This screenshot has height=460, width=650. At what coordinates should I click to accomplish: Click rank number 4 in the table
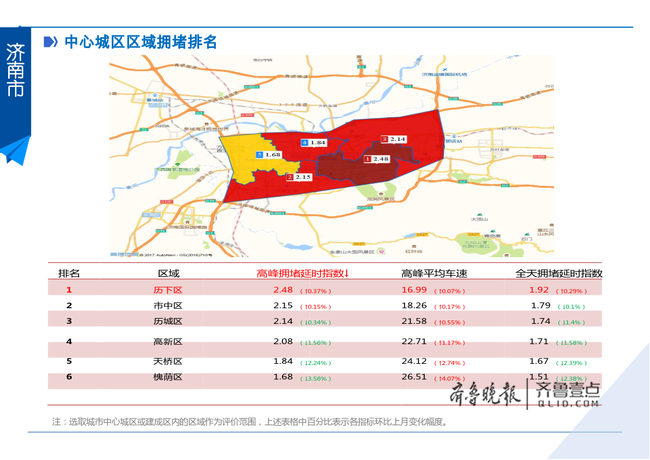(x=69, y=342)
